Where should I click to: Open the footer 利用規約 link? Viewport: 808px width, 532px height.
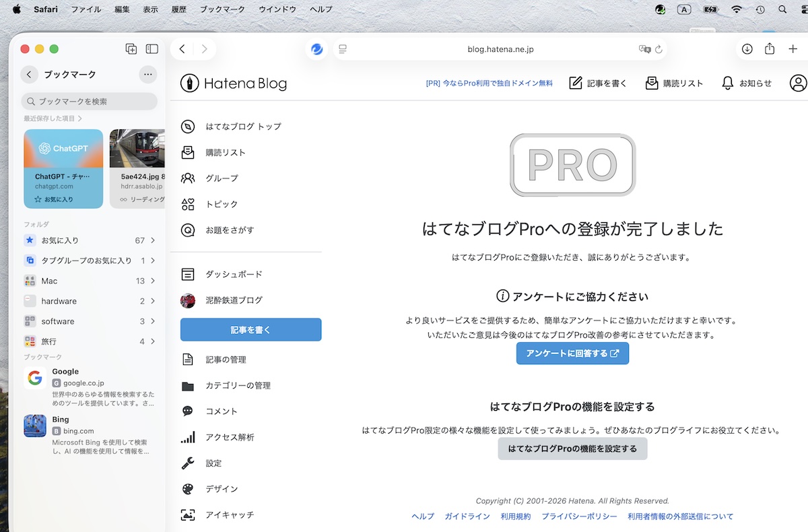[516, 517]
